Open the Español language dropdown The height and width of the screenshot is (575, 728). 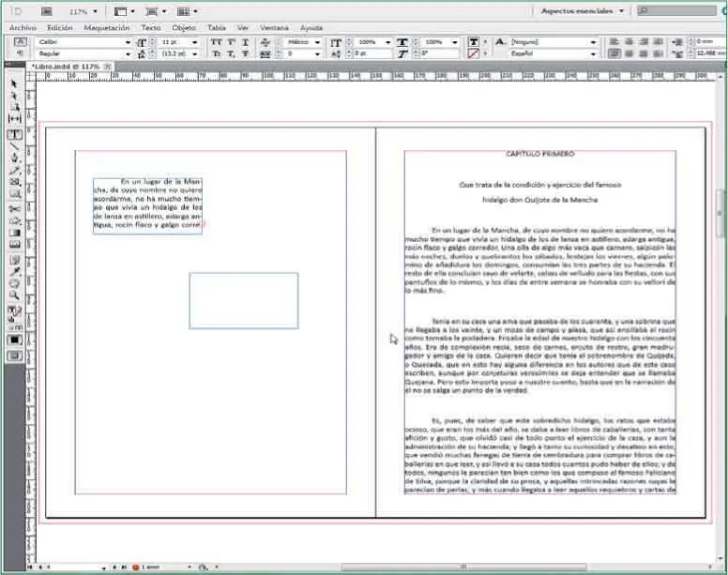click(x=593, y=53)
